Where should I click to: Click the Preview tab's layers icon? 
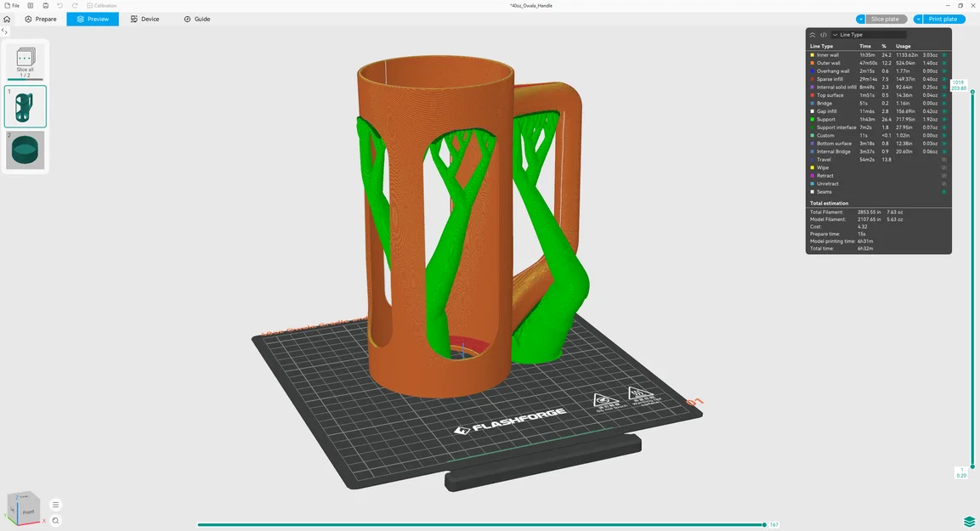pyautogui.click(x=80, y=20)
